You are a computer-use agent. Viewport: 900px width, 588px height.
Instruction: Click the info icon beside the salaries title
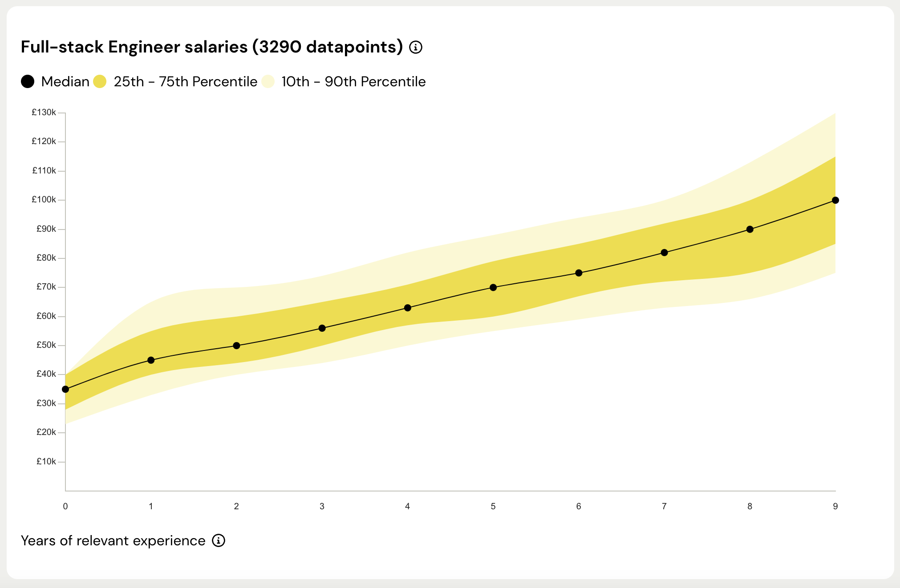[x=416, y=47]
